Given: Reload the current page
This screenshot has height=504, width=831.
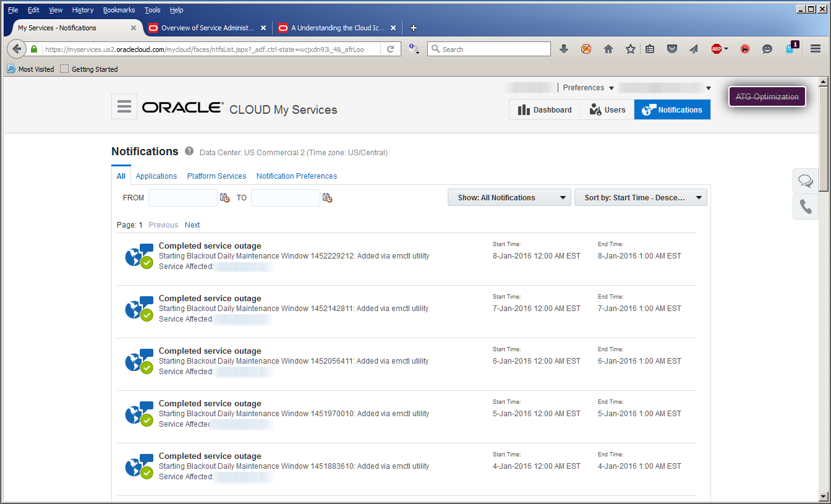Looking at the screenshot, I should click(x=391, y=49).
